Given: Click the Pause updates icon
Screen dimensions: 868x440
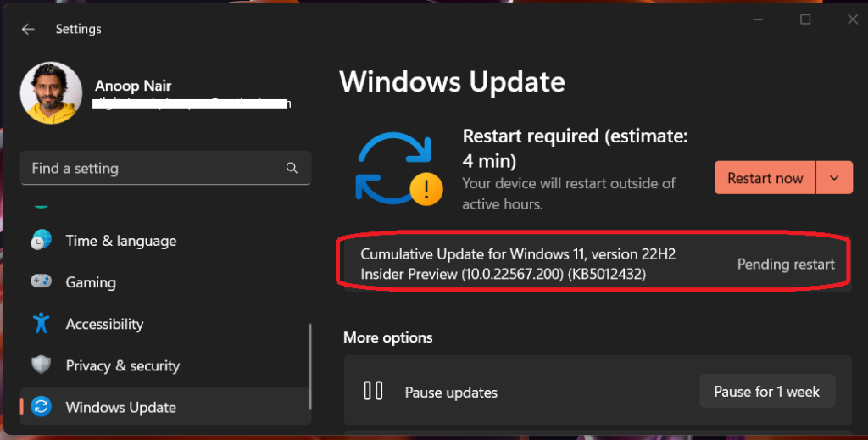Looking at the screenshot, I should click(x=373, y=391).
